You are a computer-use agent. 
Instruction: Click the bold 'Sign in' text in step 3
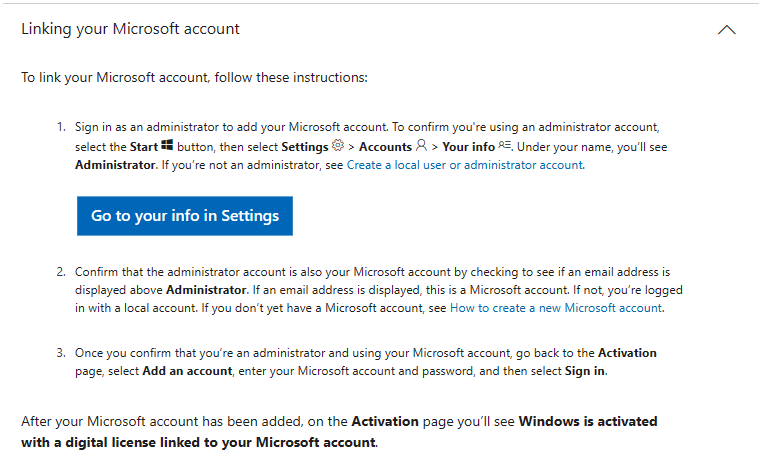(x=585, y=371)
